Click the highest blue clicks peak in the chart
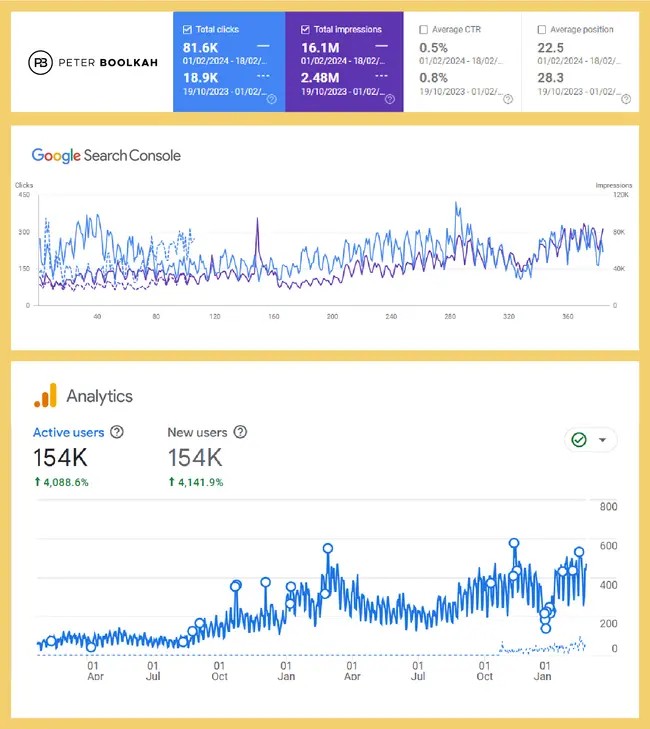Viewport: 650px width, 729px height. (x=456, y=204)
